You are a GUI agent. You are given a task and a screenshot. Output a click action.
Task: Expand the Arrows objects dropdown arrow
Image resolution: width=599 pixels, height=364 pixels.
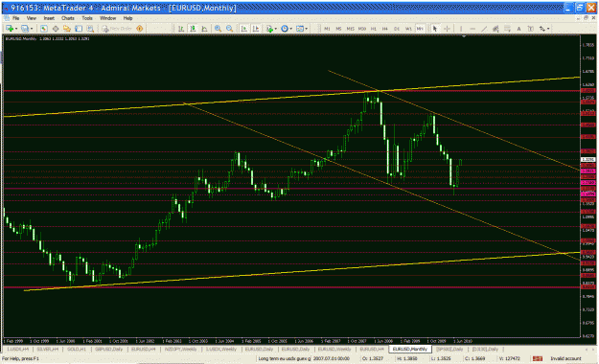548,29
